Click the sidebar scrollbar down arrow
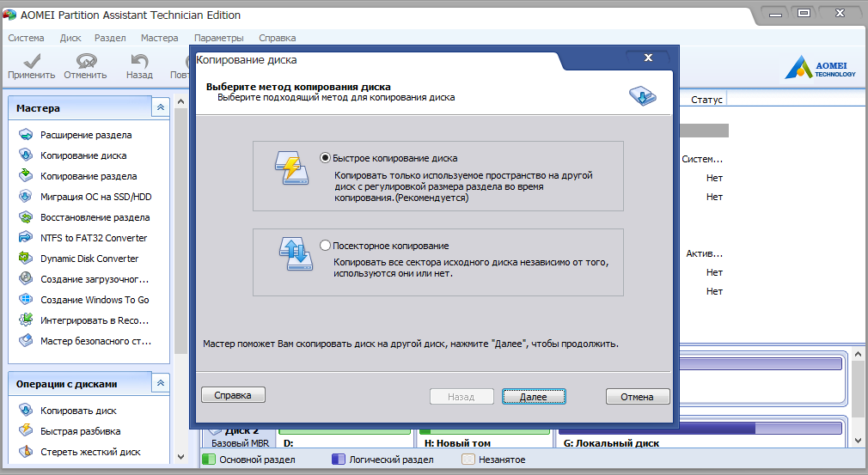This screenshot has width=868, height=475. click(x=180, y=457)
